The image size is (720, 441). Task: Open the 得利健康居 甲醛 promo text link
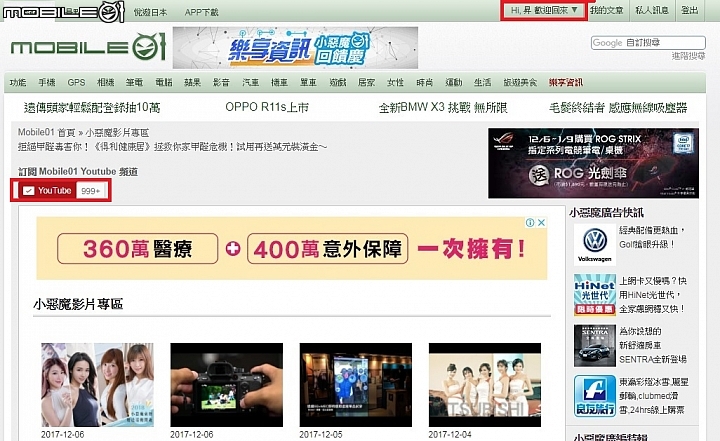(173, 147)
